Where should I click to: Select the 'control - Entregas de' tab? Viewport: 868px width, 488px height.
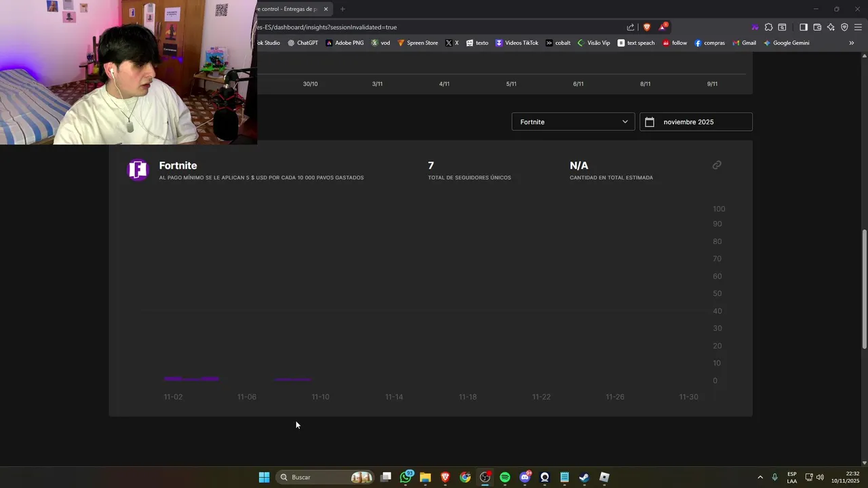click(290, 9)
